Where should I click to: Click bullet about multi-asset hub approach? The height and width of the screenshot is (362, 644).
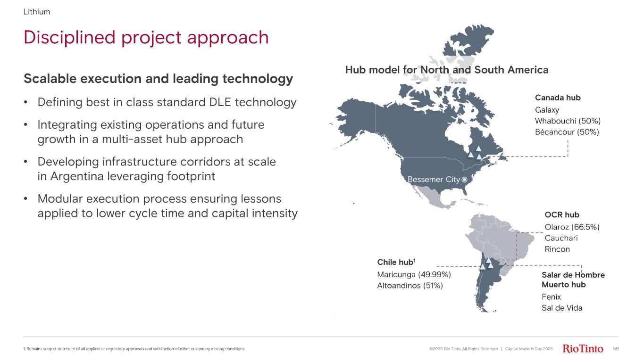[x=151, y=132]
